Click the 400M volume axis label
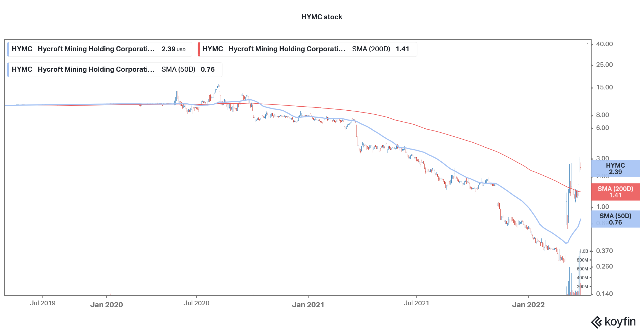Image resolution: width=644 pixels, height=333 pixels. point(582,278)
